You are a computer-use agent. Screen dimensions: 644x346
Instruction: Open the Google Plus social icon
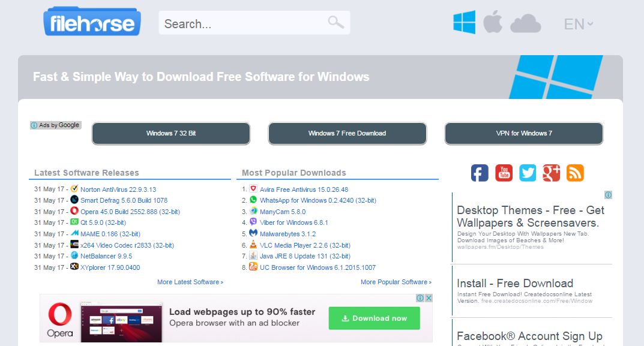coord(551,173)
